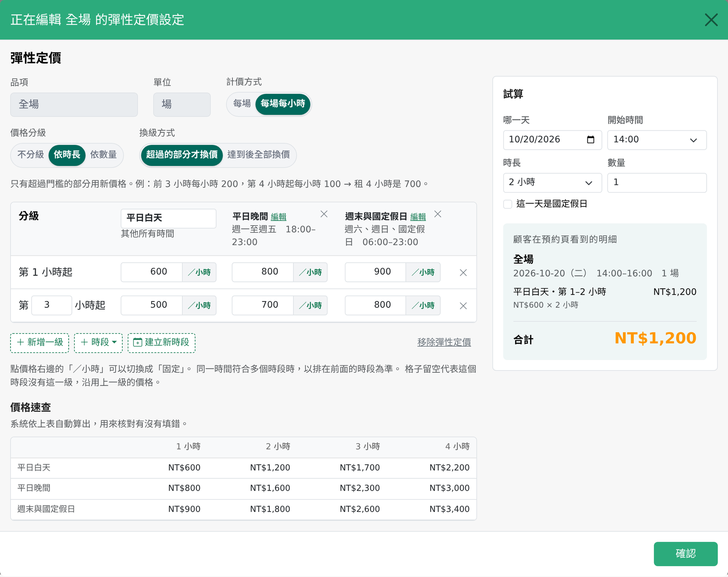The image size is (728, 577).
Task: Delete the 第 3 小時起 tier row
Action: point(463,306)
